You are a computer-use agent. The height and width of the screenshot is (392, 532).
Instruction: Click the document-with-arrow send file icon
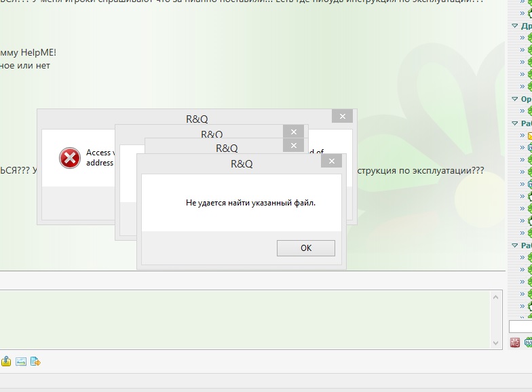pyautogui.click(x=35, y=361)
